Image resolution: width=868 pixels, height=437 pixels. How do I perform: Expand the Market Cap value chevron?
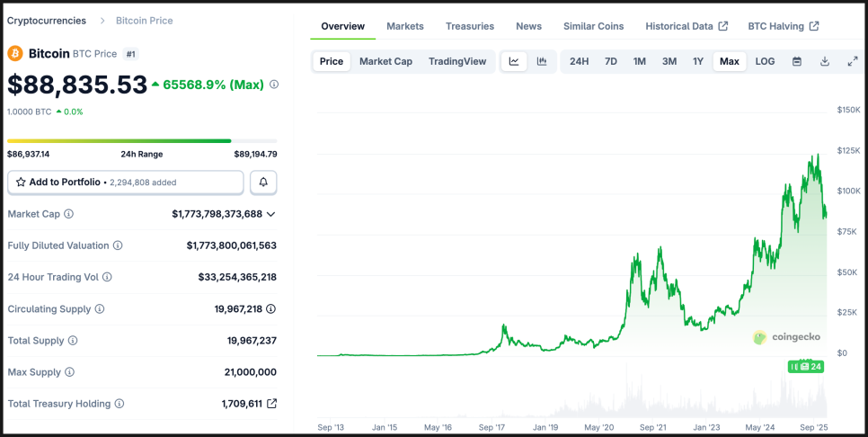click(x=271, y=214)
